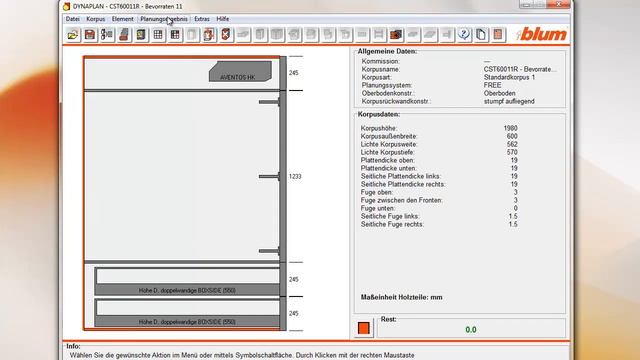The height and width of the screenshot is (360, 640).
Task: Click Lichte Korpustiefe value 570
Action: tap(512, 152)
